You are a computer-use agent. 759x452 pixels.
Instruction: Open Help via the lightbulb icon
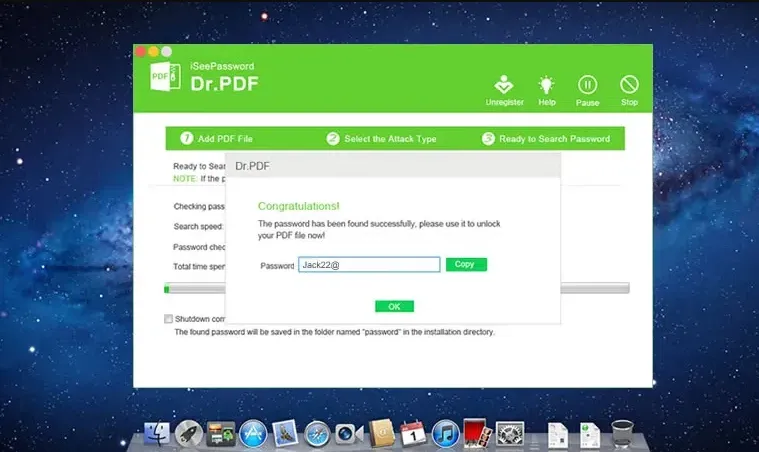pos(546,85)
